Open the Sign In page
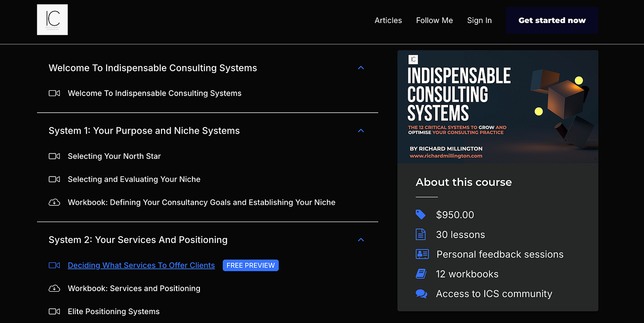 pos(479,20)
